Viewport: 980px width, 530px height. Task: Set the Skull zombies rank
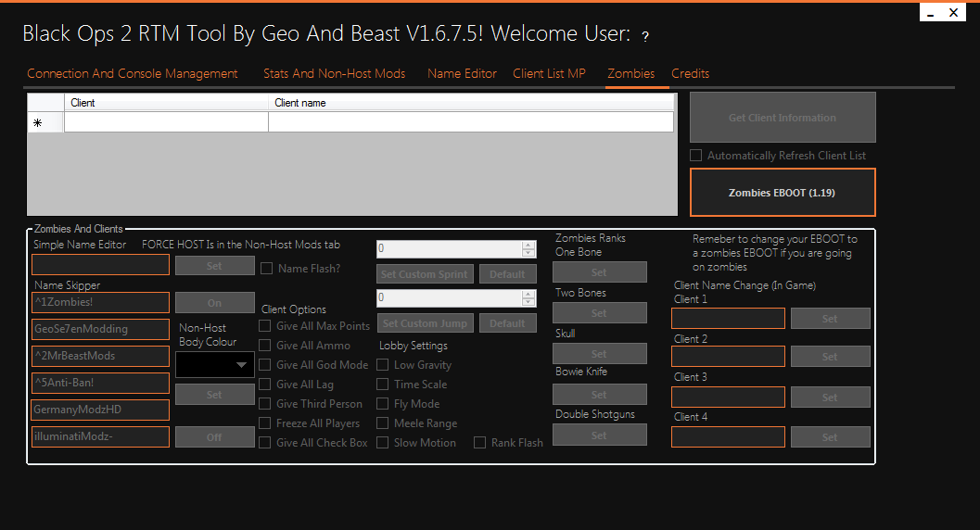point(599,353)
